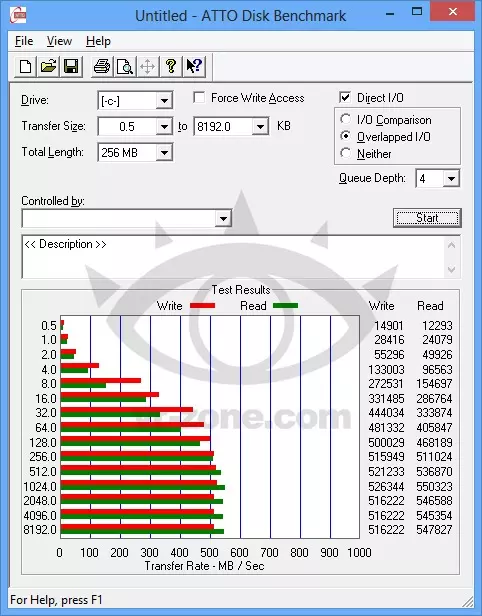Open About via the question mark icon
This screenshot has height=616, width=482.
coord(170,66)
